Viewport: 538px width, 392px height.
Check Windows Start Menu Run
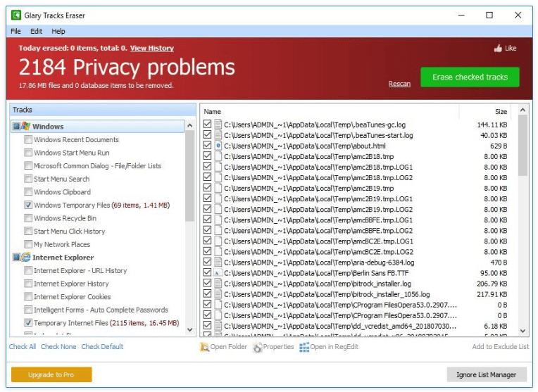click(28, 152)
